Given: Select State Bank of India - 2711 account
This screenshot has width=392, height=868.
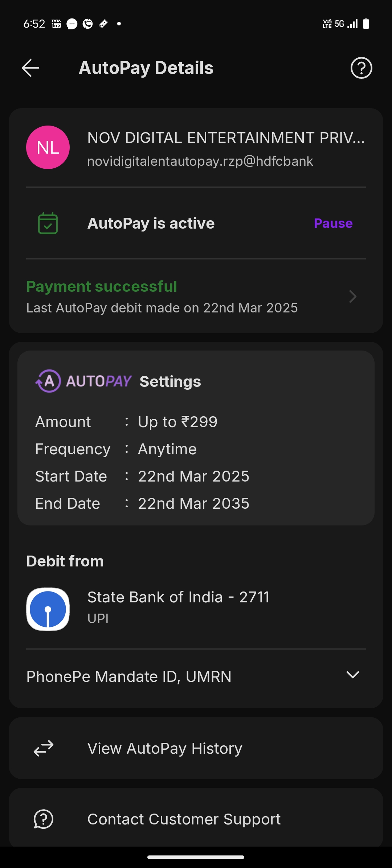Looking at the screenshot, I should click(178, 597).
